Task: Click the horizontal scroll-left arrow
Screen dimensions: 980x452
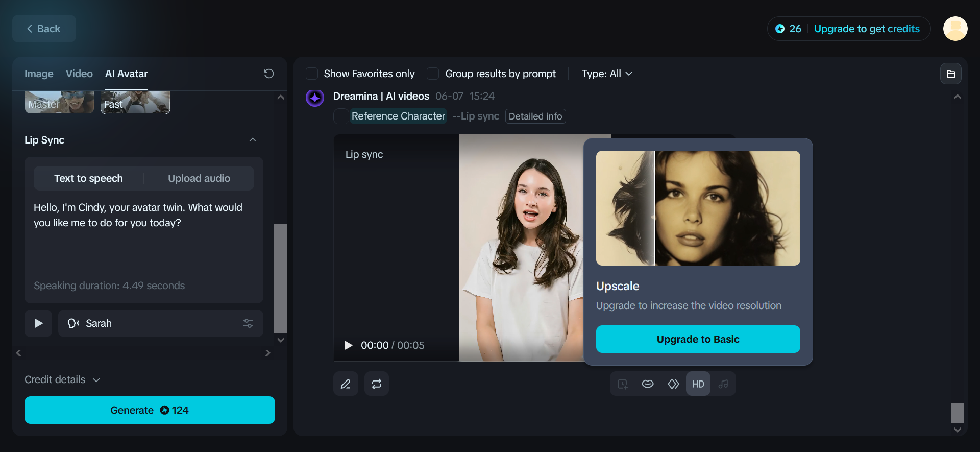Action: coord(19,353)
